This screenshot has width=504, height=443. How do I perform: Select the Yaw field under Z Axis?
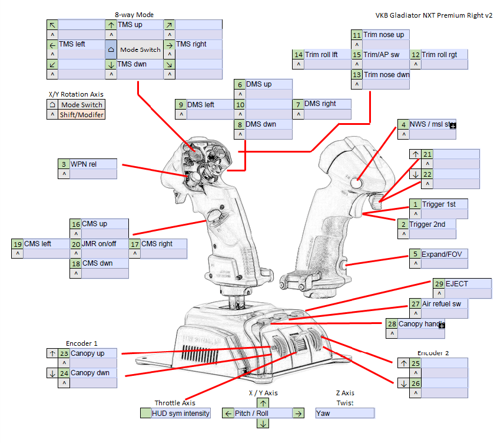click(x=344, y=414)
